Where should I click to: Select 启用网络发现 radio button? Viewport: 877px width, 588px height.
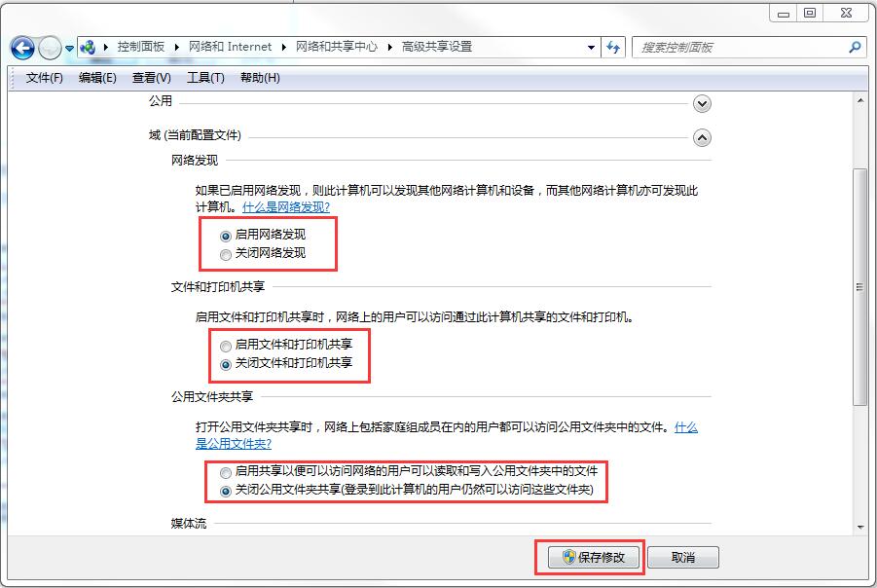tap(226, 236)
